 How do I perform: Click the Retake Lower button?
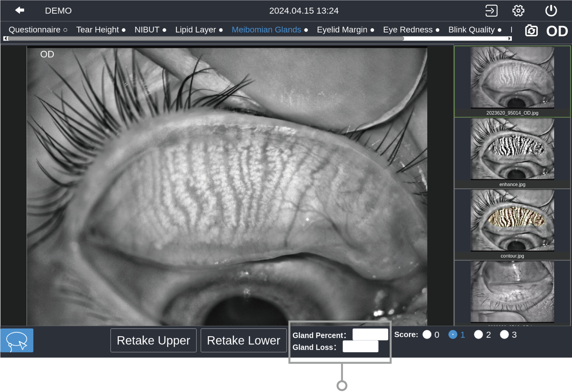(243, 340)
